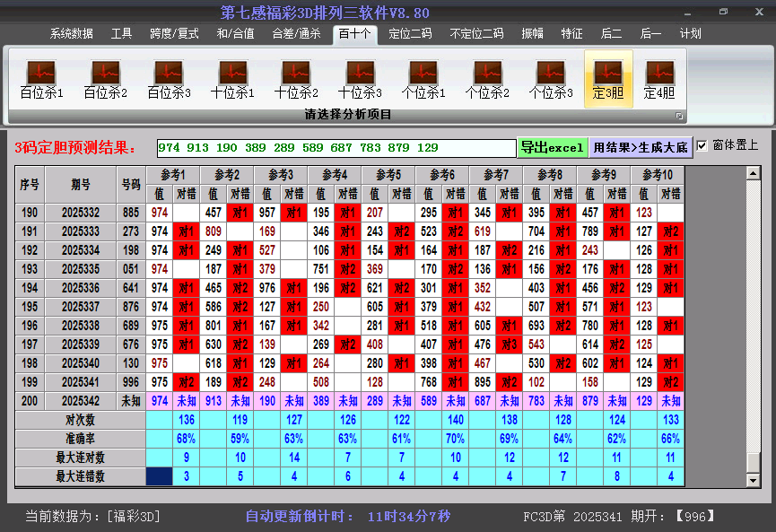
Task: Click the scrollbar down arrow
Action: [x=754, y=481]
